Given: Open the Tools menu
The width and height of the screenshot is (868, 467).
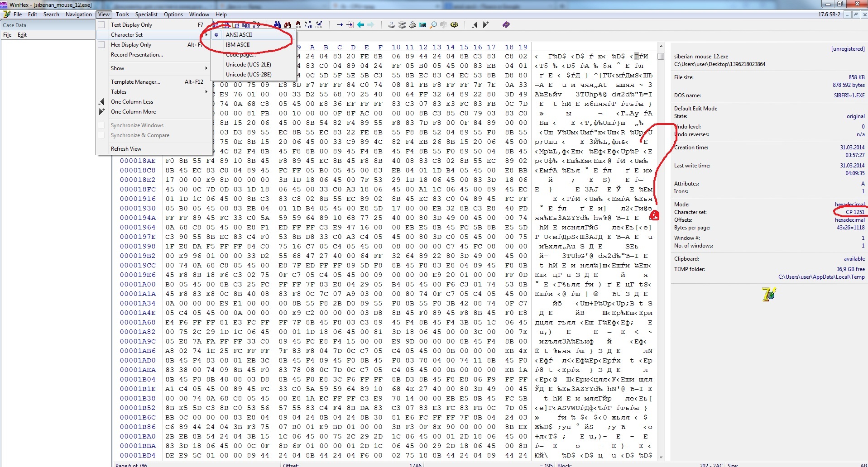Looking at the screenshot, I should [122, 14].
